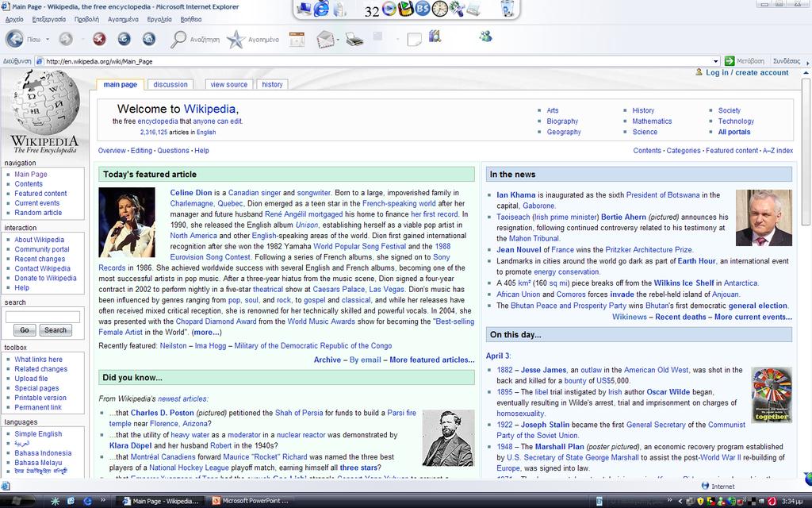Switch to the view source tab

[x=229, y=84]
